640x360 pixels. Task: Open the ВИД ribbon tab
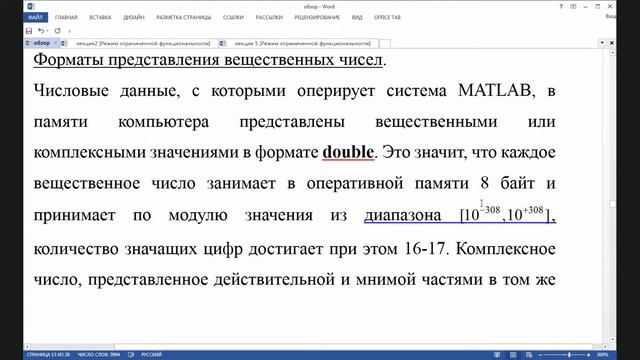(357, 18)
